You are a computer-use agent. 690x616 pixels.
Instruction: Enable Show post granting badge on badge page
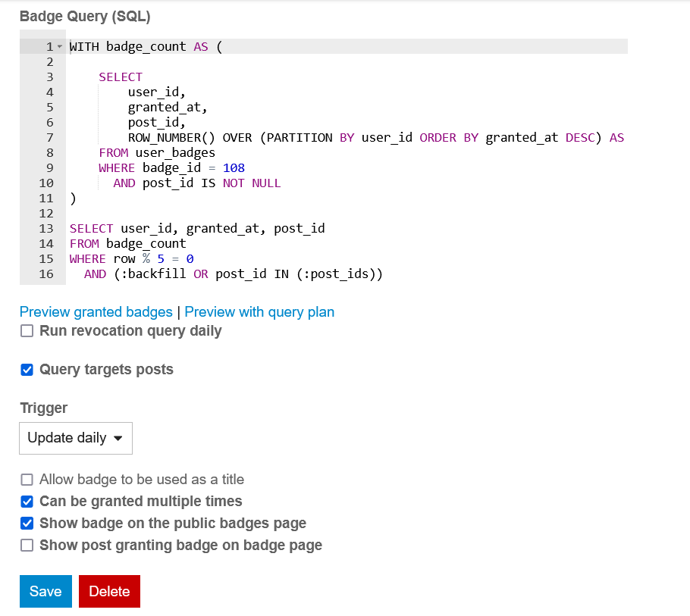(x=27, y=546)
